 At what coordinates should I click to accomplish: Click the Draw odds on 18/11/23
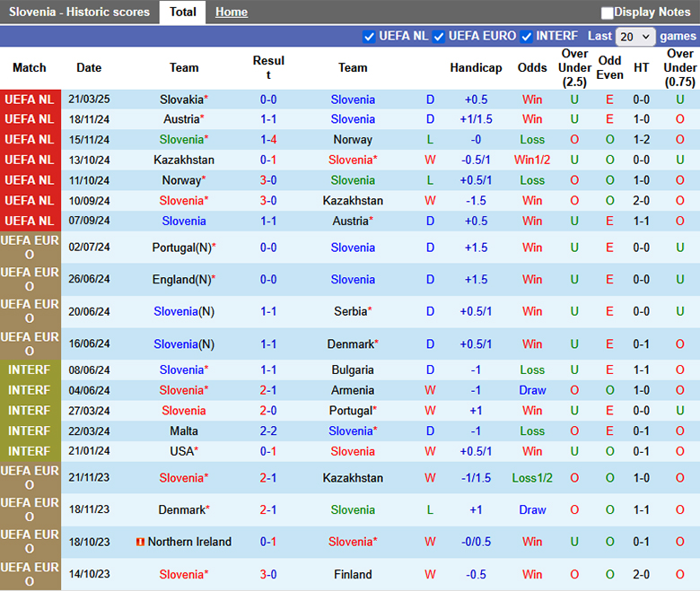(x=532, y=509)
